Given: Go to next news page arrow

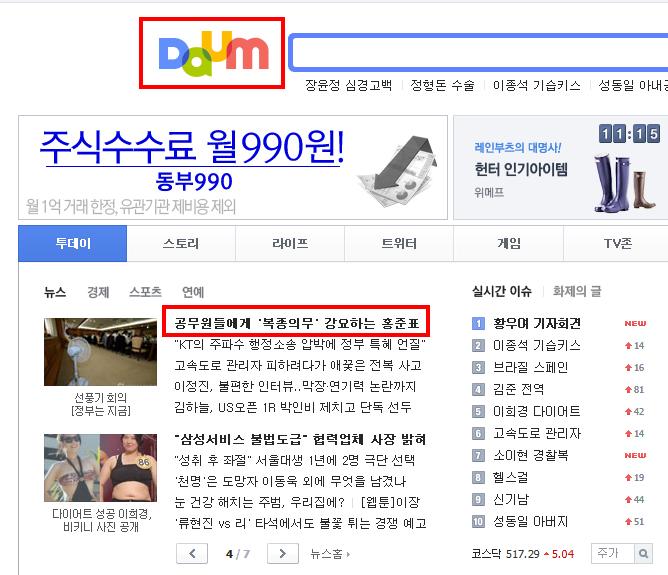Looking at the screenshot, I should (x=282, y=553).
